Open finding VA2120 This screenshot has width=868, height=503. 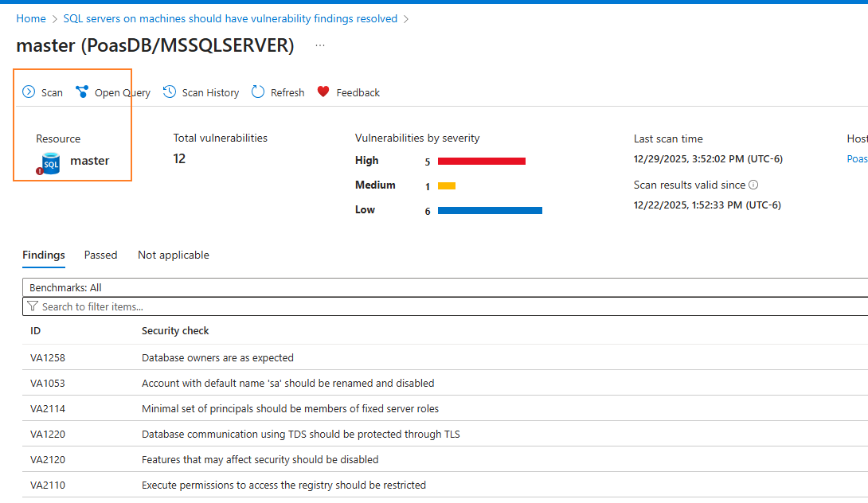(x=48, y=460)
